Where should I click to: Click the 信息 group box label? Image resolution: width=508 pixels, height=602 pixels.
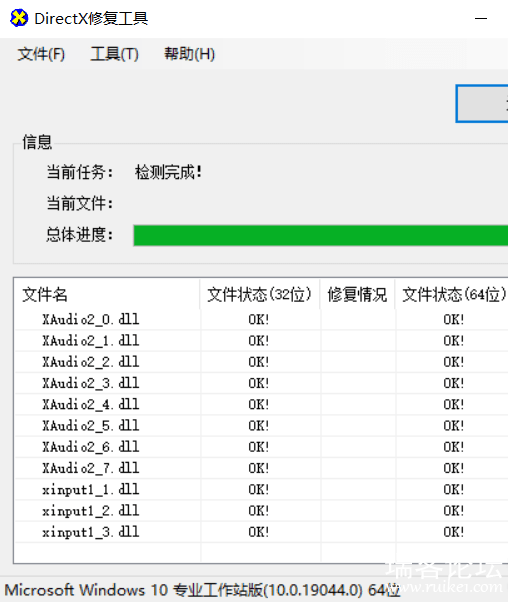[x=37, y=142]
